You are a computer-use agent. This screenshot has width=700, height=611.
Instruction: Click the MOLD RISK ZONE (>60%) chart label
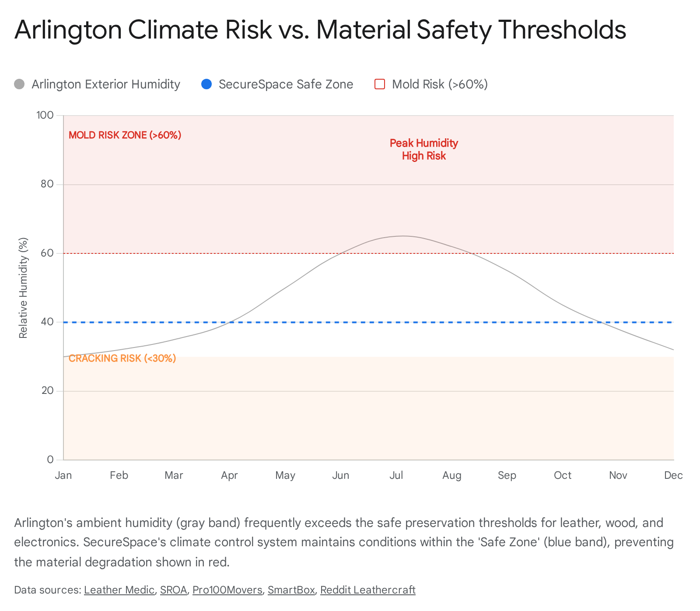[125, 135]
